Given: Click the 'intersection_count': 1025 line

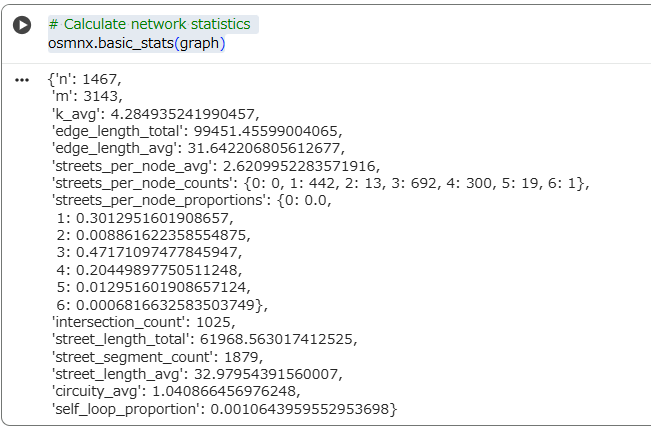Looking at the screenshot, I should point(144,322).
